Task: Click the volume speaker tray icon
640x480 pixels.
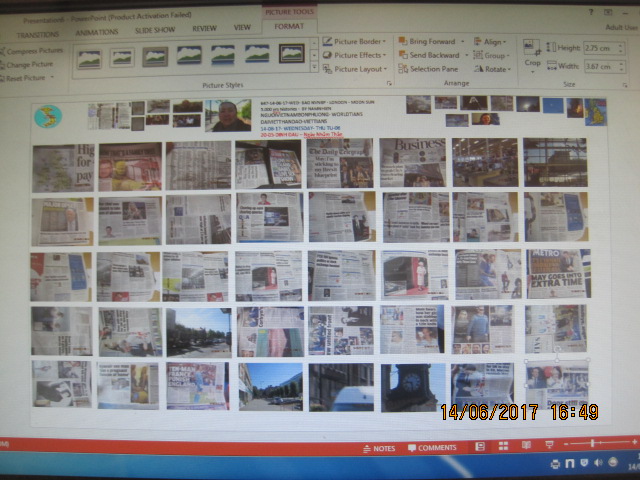Action: point(598,462)
